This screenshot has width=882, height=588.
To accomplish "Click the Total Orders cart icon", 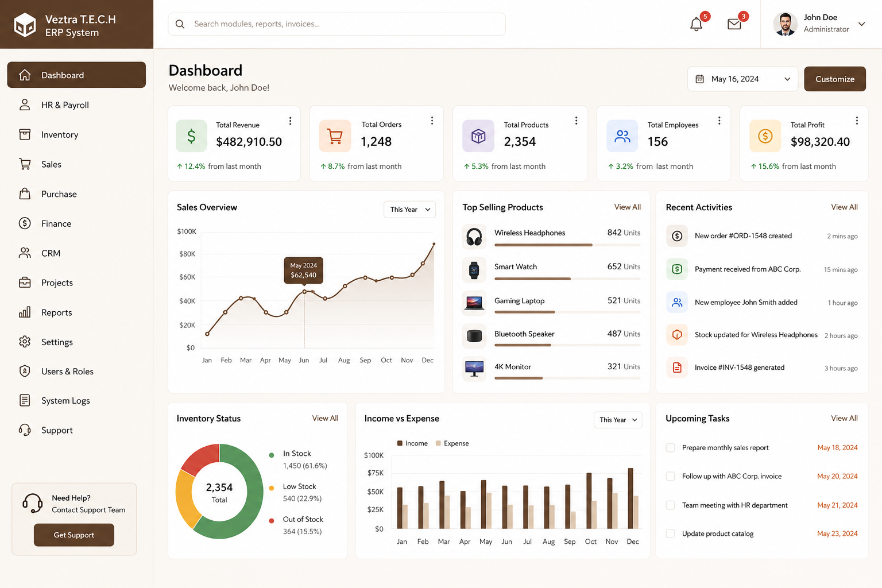I will coord(335,136).
